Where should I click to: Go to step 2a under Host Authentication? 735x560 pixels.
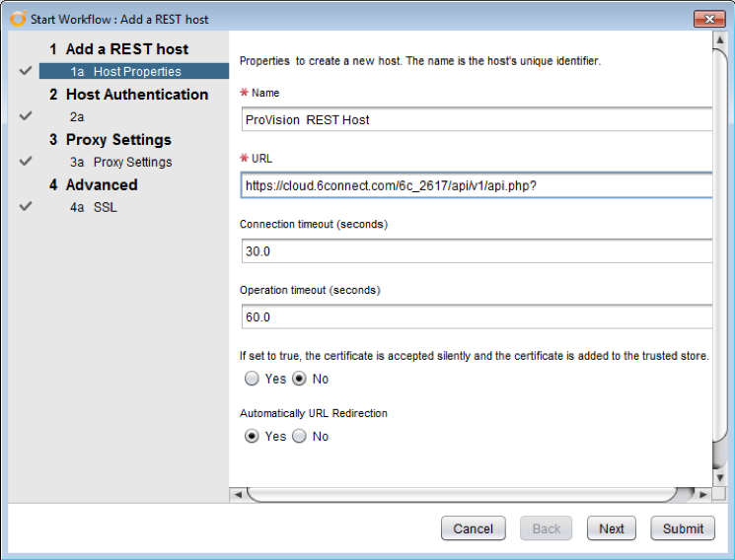(x=78, y=116)
